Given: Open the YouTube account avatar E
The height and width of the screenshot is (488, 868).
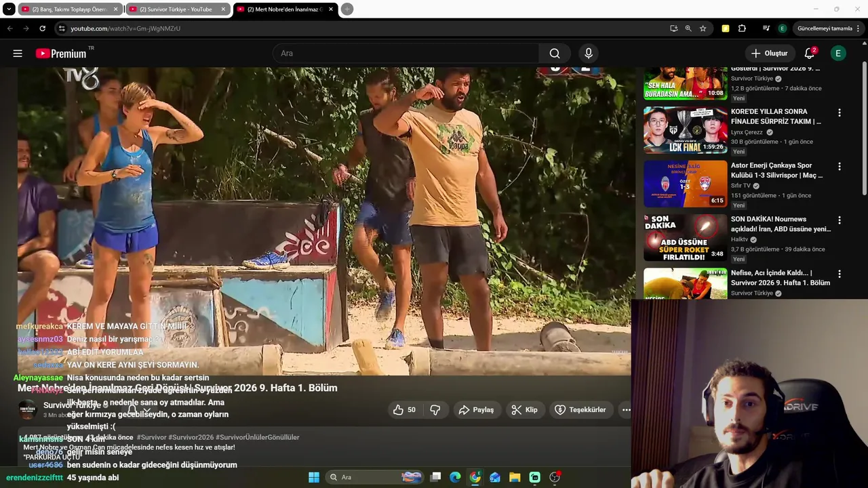Looking at the screenshot, I should tap(838, 54).
